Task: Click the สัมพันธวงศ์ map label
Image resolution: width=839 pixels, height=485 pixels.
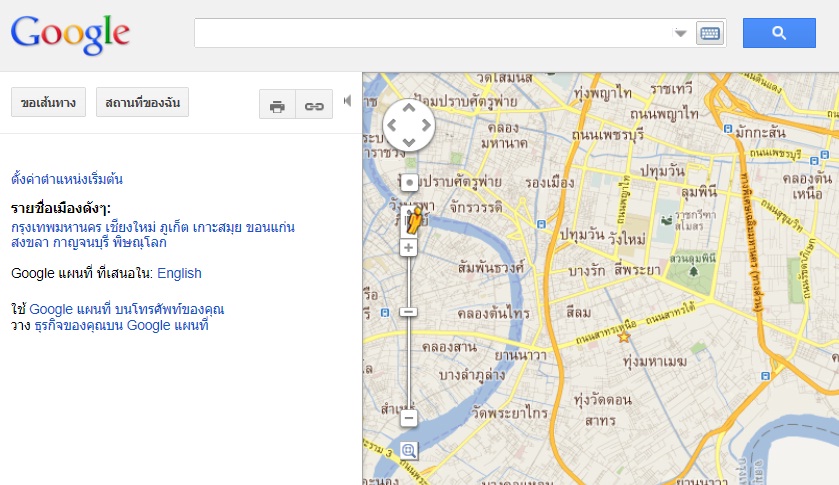Action: (491, 267)
